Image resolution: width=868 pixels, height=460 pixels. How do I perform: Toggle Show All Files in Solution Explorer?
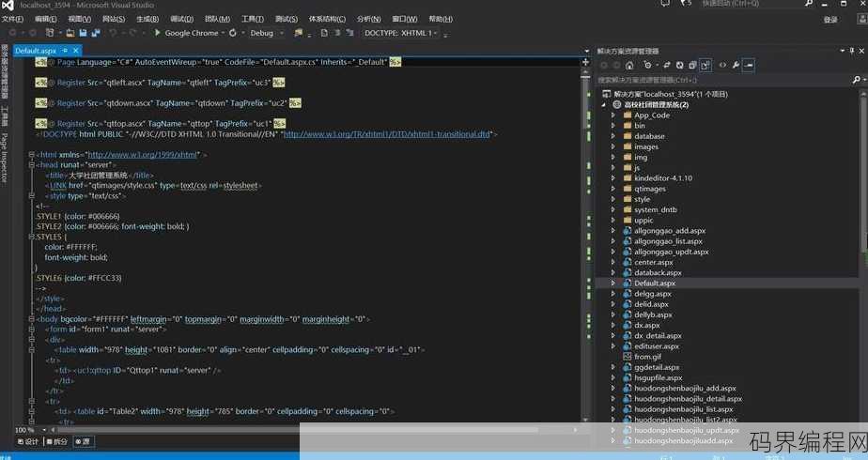click(705, 65)
